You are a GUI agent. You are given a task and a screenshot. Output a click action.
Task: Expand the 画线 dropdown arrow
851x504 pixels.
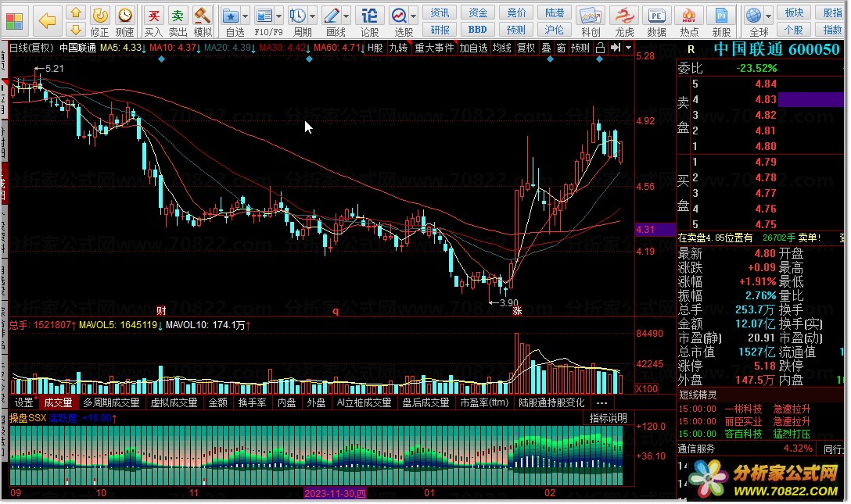point(347,16)
